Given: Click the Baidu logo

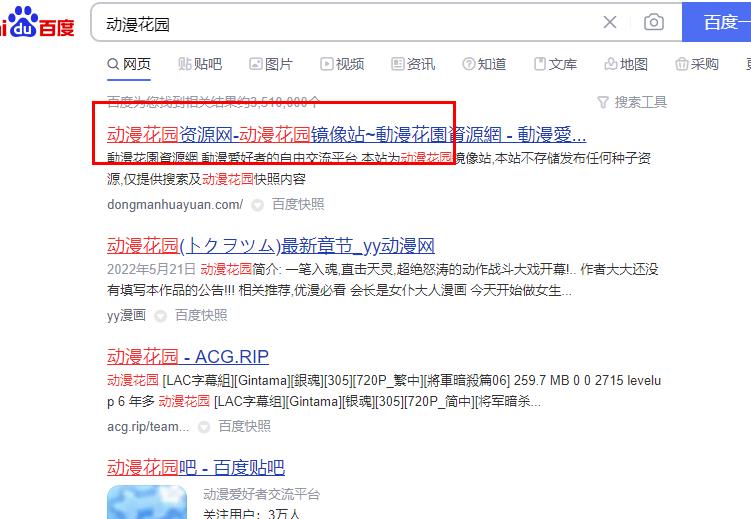Looking at the screenshot, I should tap(38, 23).
